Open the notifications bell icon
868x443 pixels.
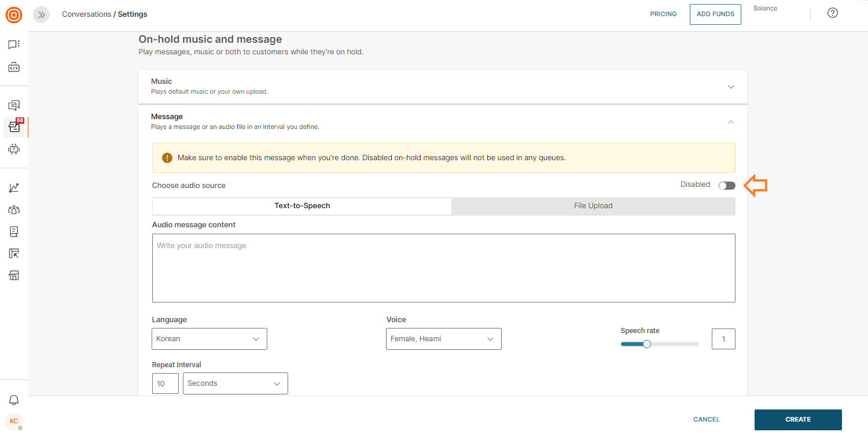[14, 400]
